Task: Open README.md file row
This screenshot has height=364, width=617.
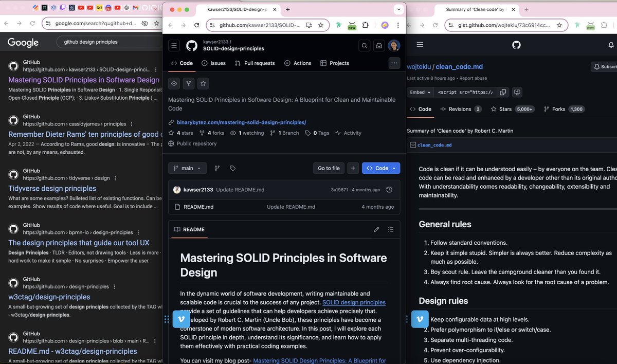Action: click(284, 207)
